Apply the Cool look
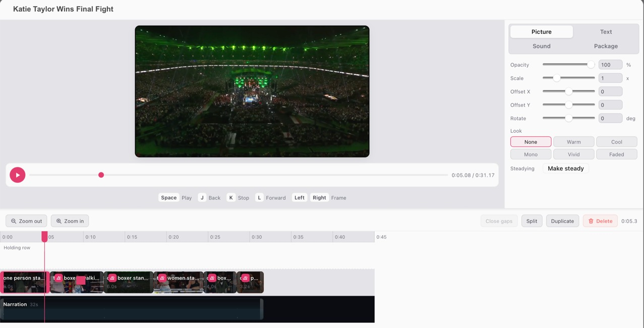644x328 pixels. [617, 142]
